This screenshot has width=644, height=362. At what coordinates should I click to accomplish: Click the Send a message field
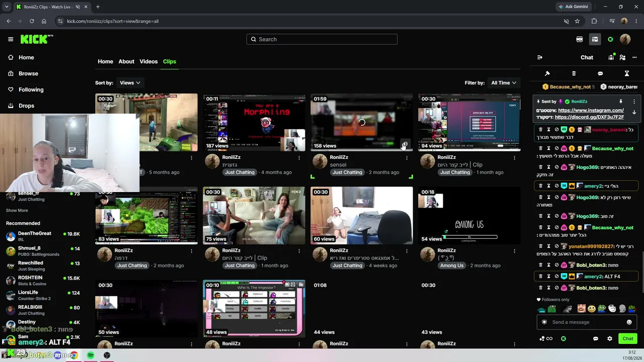[x=587, y=322]
